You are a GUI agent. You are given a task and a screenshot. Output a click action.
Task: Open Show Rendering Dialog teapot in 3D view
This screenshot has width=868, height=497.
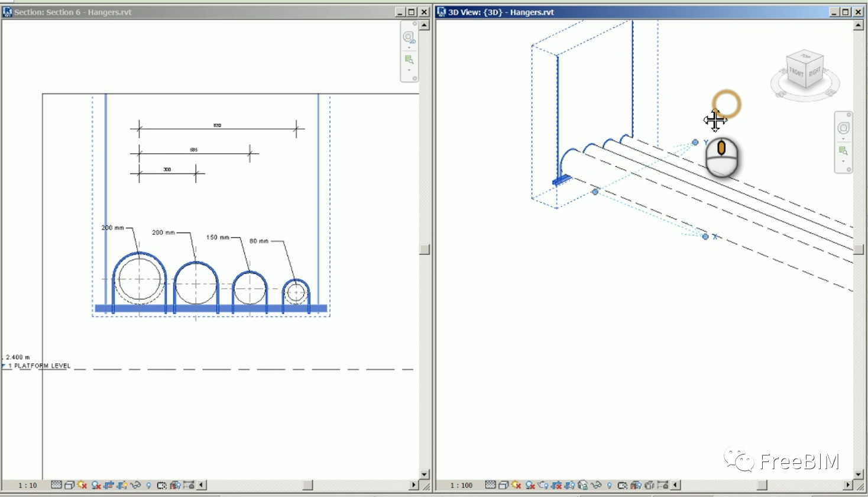click(543, 485)
